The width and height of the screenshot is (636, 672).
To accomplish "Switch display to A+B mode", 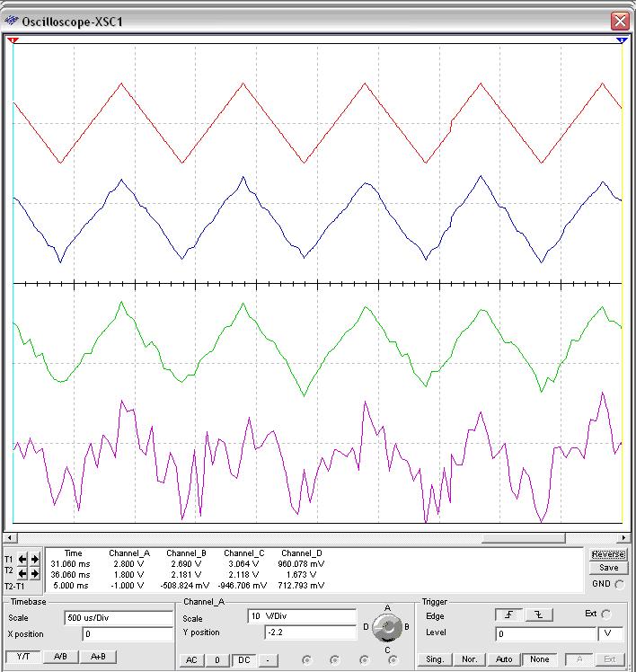I will coord(97,657).
